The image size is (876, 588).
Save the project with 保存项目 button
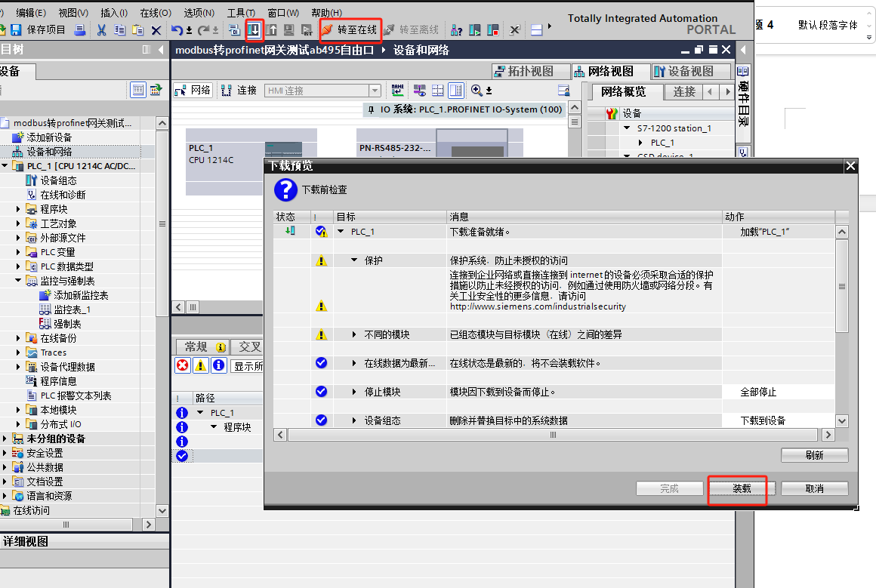38,29
